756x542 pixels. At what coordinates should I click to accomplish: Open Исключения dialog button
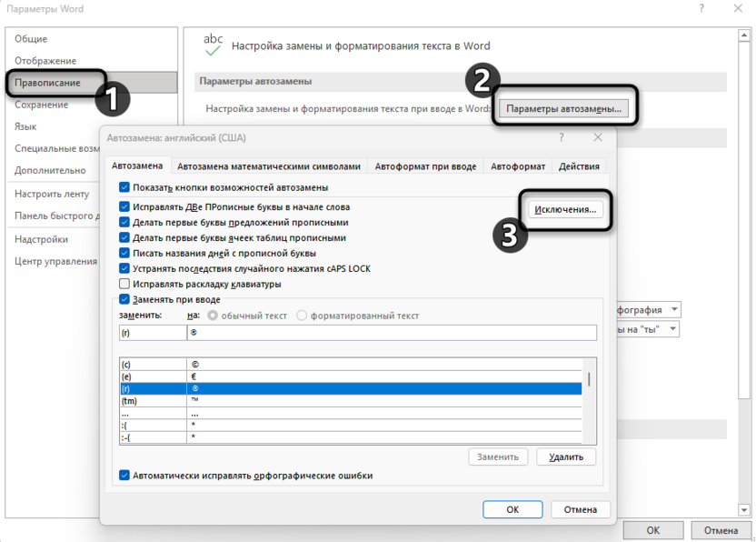click(565, 209)
